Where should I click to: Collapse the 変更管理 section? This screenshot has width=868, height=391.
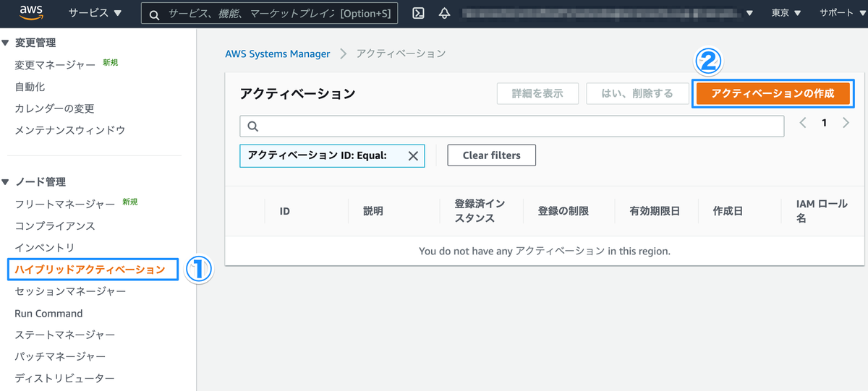coord(6,43)
